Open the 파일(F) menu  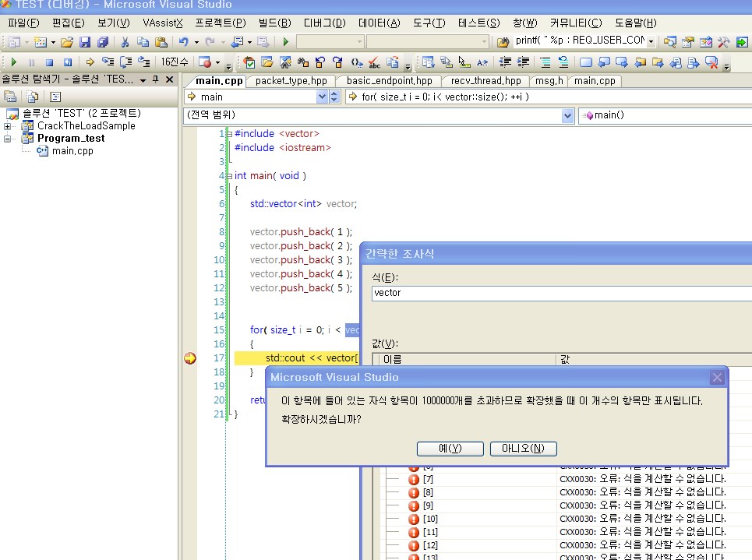(x=23, y=23)
